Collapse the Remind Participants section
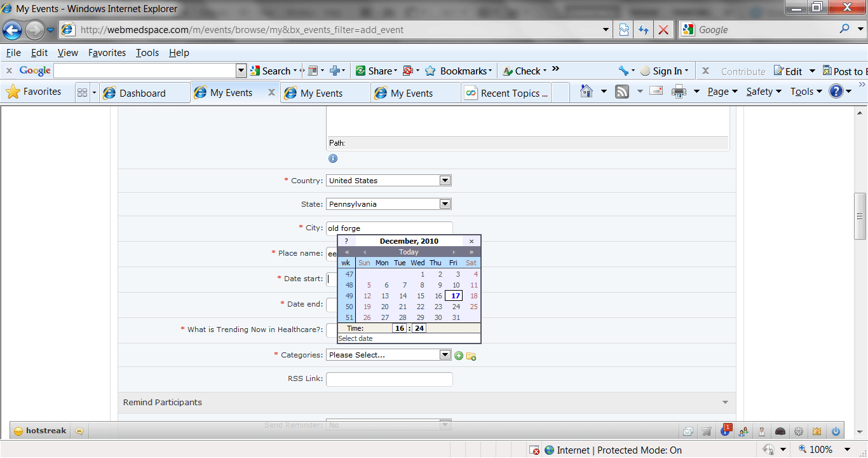Viewport: 868px width, 458px height. click(725, 403)
